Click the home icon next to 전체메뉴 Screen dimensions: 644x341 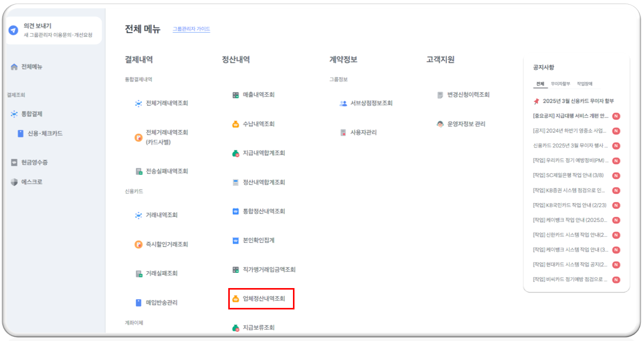point(14,67)
